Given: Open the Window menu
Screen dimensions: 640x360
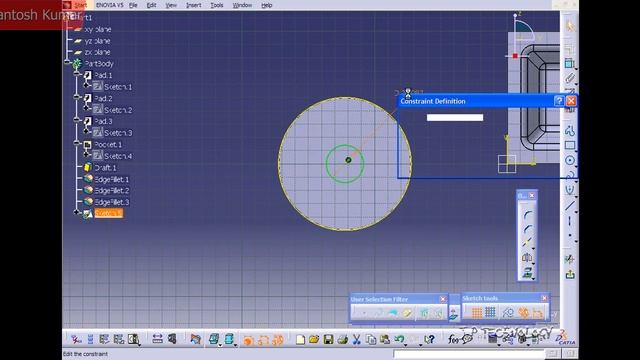Looking at the screenshot, I should pos(242,5).
